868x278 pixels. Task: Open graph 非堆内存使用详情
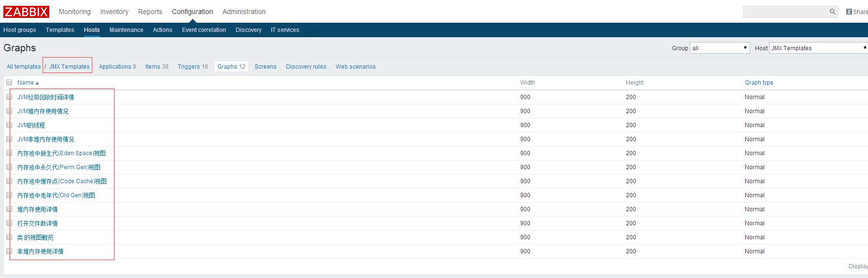pyautogui.click(x=41, y=251)
